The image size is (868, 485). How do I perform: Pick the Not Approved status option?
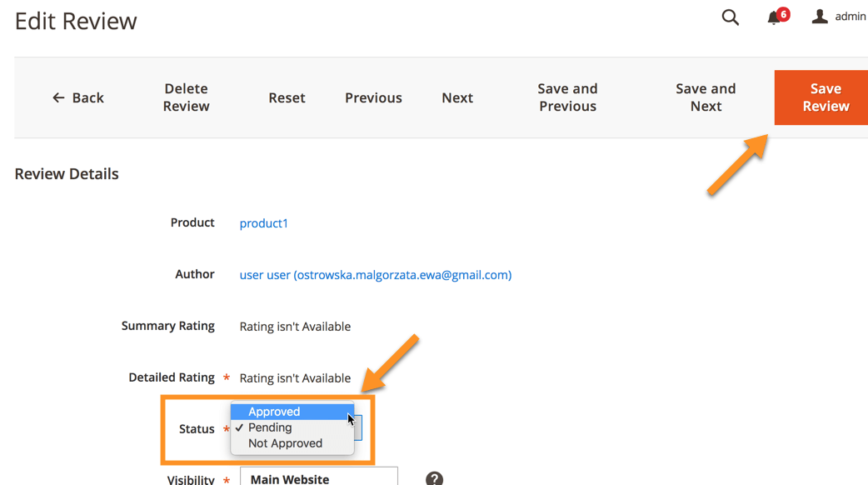point(285,443)
